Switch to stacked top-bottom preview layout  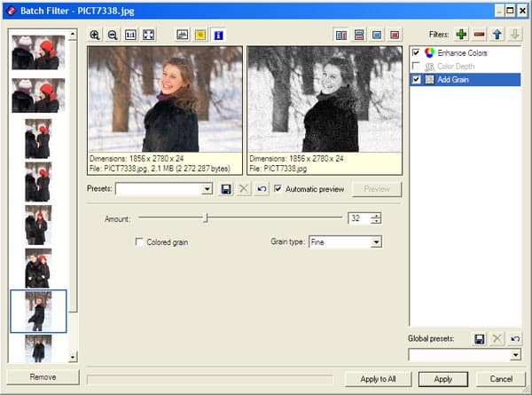click(359, 35)
